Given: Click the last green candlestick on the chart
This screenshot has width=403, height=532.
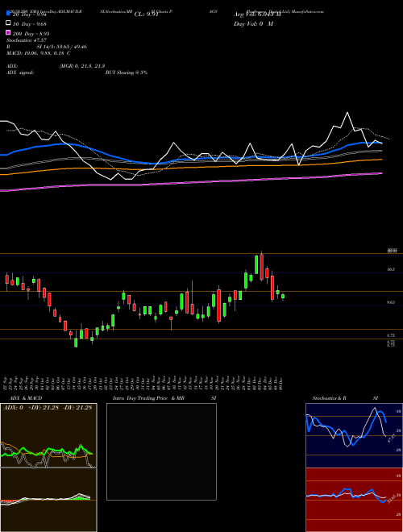Looking at the screenshot, I should pyautogui.click(x=283, y=296).
